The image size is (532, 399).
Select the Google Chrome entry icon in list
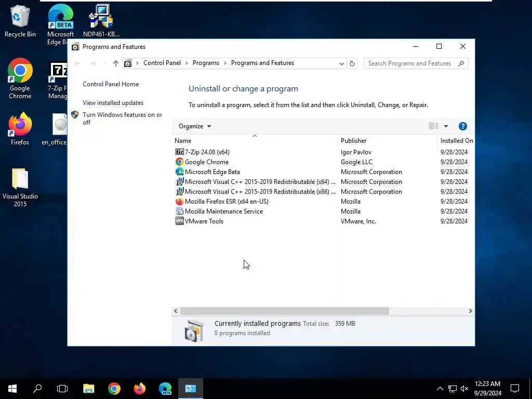coord(179,162)
